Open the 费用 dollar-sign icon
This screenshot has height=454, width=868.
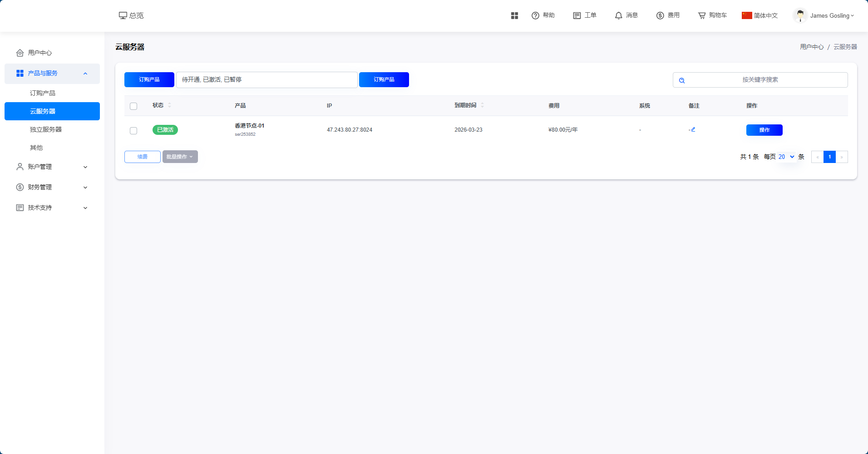tap(660, 15)
